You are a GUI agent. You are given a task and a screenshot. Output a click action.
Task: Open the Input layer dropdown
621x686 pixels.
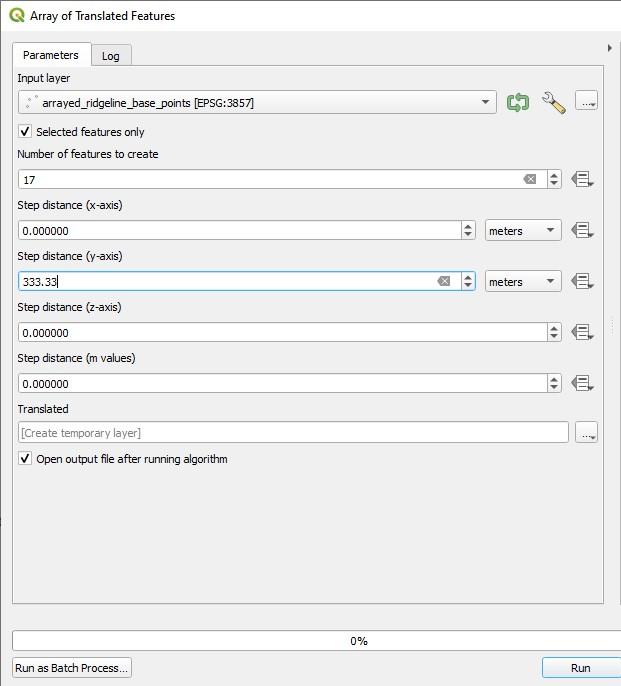[x=257, y=102]
